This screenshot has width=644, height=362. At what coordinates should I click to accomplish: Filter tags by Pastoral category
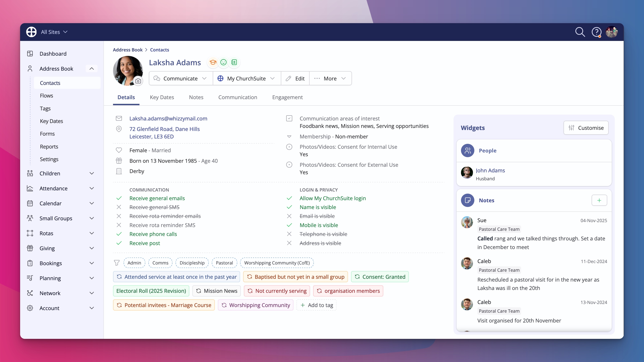click(224, 263)
